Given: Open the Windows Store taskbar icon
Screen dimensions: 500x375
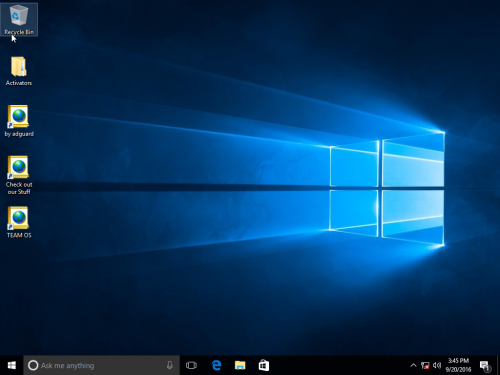Looking at the screenshot, I should [x=264, y=365].
